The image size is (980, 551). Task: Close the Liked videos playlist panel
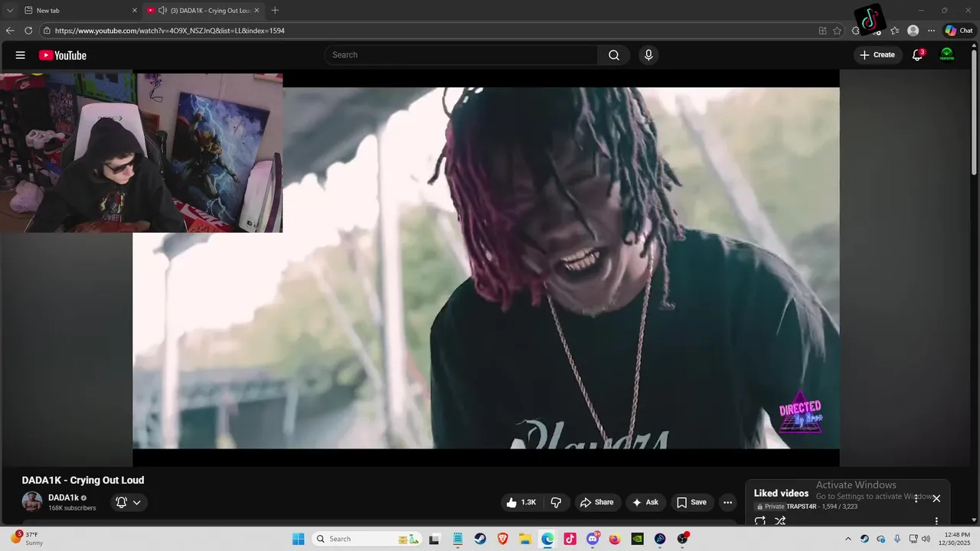936,498
